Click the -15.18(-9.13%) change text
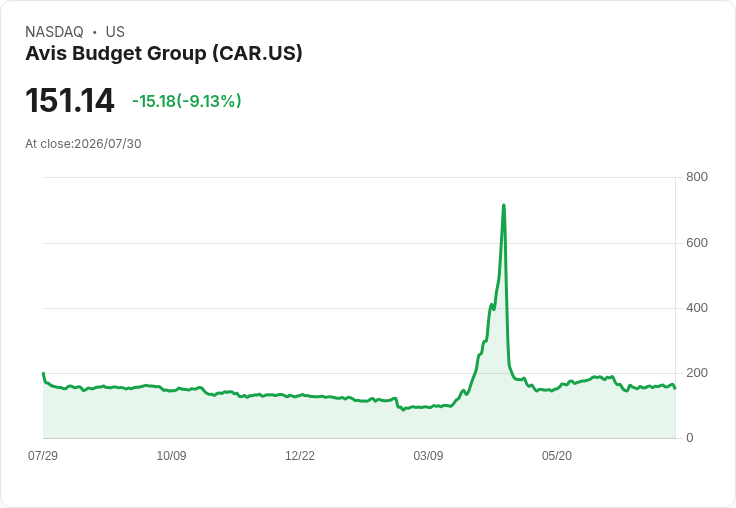Screen dimensions: 736x508 click(x=187, y=101)
